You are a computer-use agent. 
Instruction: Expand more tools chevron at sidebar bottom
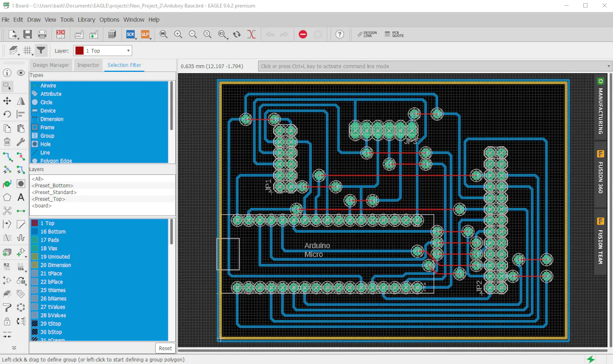point(14,348)
